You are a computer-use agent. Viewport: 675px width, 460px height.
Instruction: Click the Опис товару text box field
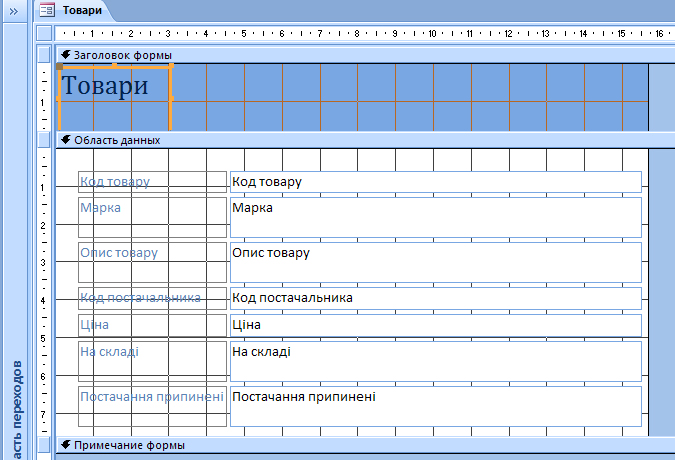coord(436,262)
